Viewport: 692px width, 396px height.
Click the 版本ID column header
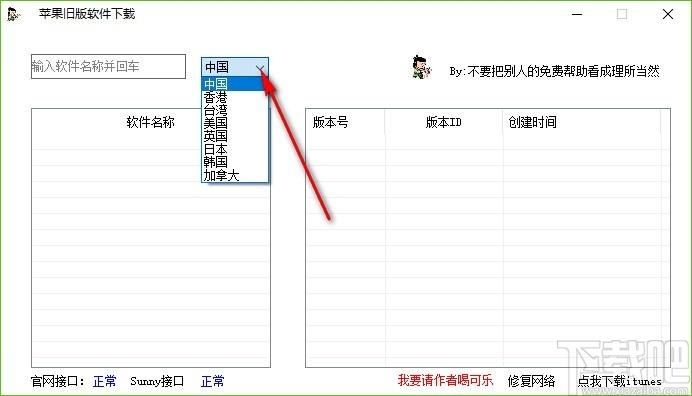[444, 122]
